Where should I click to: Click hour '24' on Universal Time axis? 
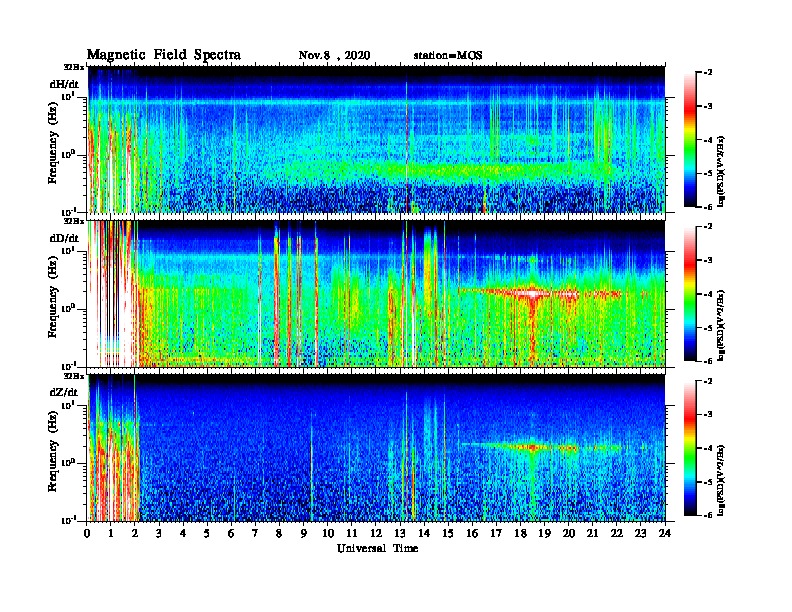[x=665, y=533]
